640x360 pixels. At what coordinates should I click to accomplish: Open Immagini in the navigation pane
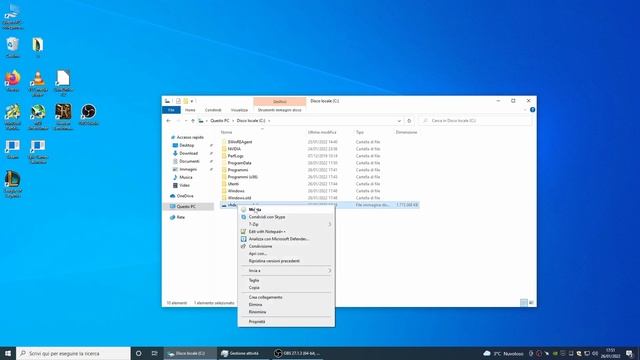tap(188, 169)
